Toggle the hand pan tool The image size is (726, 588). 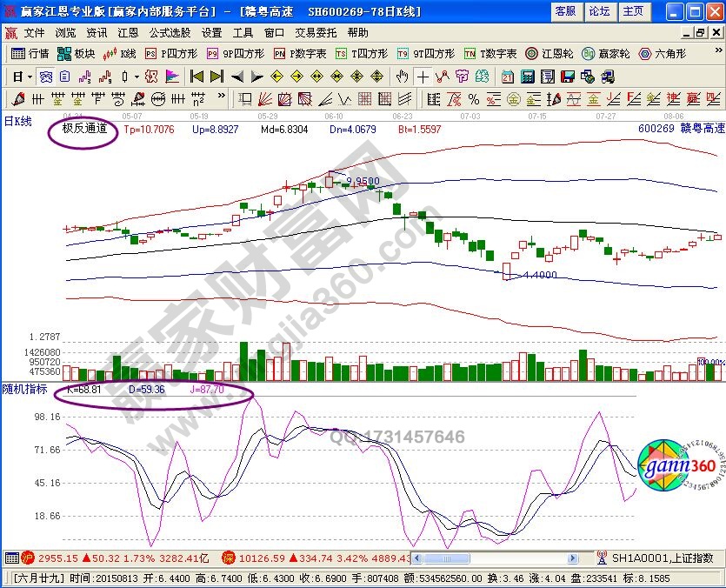[403, 77]
